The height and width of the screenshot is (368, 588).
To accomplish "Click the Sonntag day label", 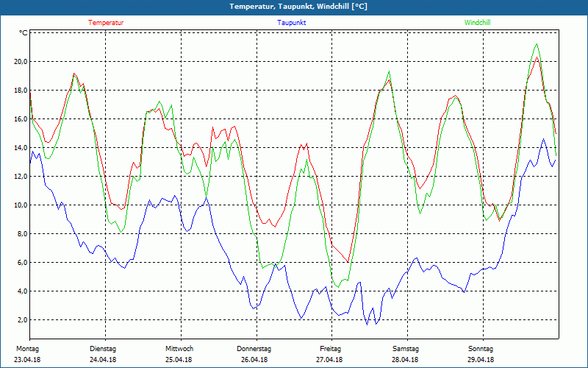I will click(x=481, y=349).
